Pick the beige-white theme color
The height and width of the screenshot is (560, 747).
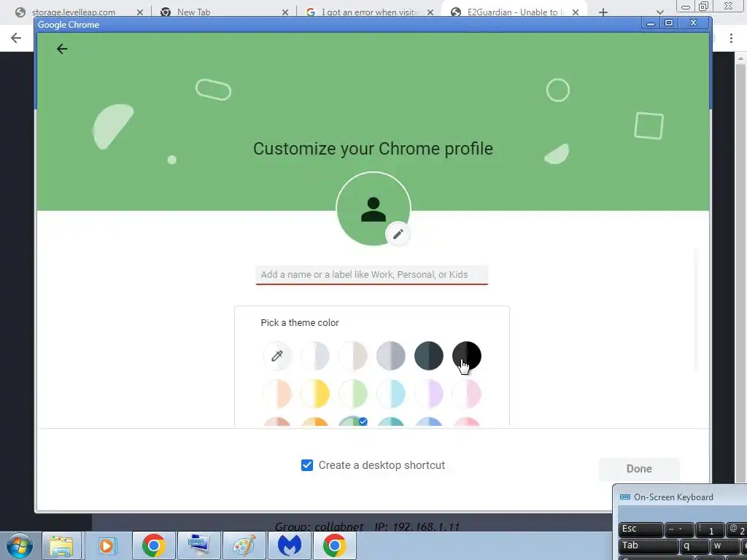point(353,356)
